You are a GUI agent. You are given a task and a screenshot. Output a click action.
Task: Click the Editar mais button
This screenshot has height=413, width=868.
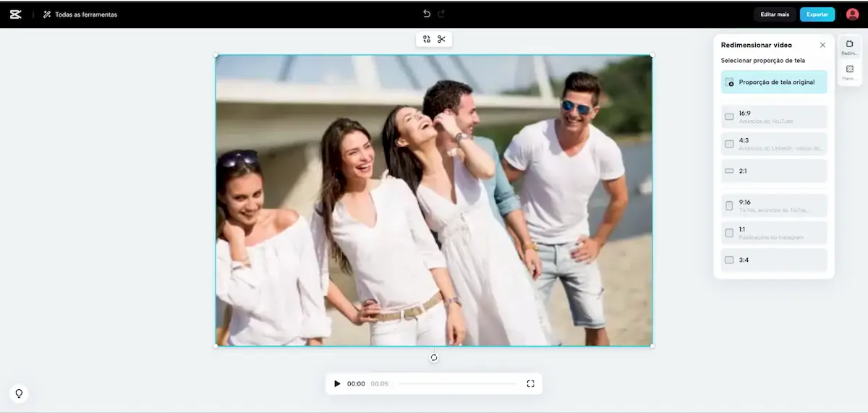pos(775,14)
